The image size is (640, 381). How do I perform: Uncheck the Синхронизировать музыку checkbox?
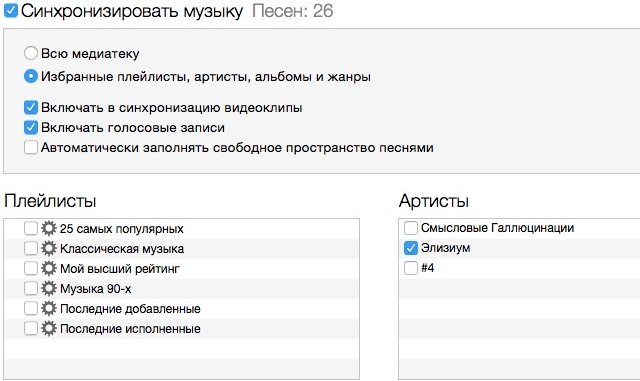pyautogui.click(x=11, y=11)
